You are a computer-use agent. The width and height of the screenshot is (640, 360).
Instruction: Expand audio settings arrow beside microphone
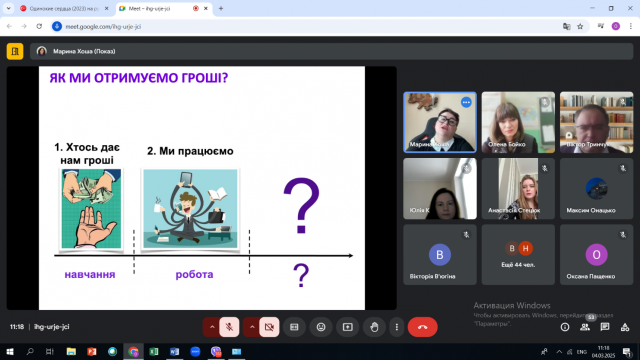tap(212, 327)
